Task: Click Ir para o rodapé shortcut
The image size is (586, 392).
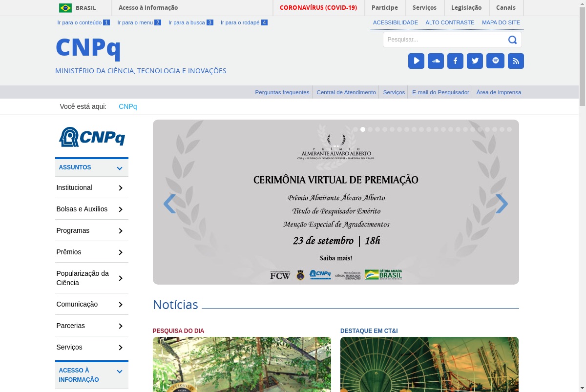Action: point(244,22)
